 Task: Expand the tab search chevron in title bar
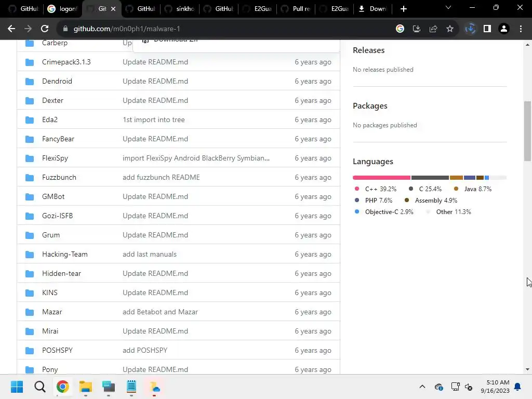(x=448, y=7)
